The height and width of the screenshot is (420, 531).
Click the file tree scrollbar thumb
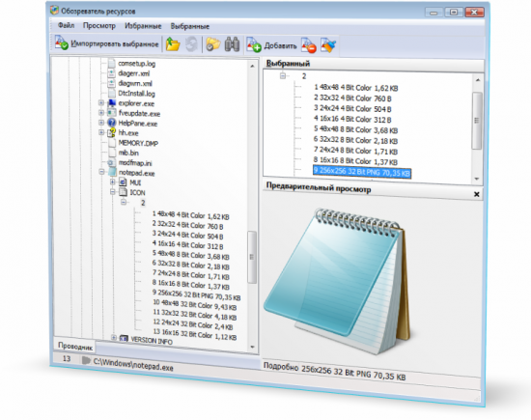(252, 257)
